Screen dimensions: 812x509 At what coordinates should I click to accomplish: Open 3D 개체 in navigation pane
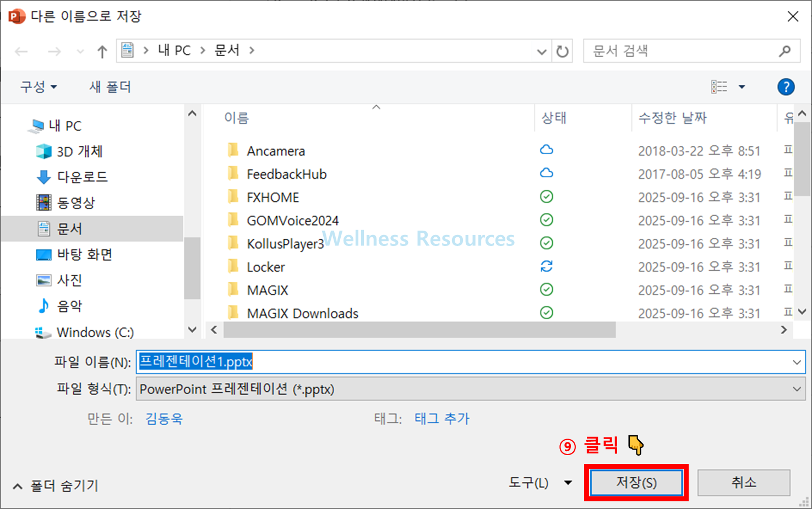click(x=80, y=151)
